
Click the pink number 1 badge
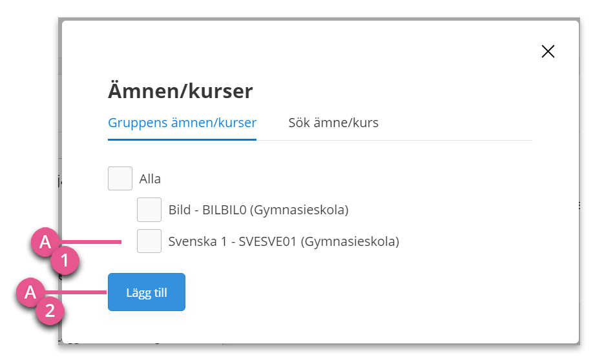point(65,261)
